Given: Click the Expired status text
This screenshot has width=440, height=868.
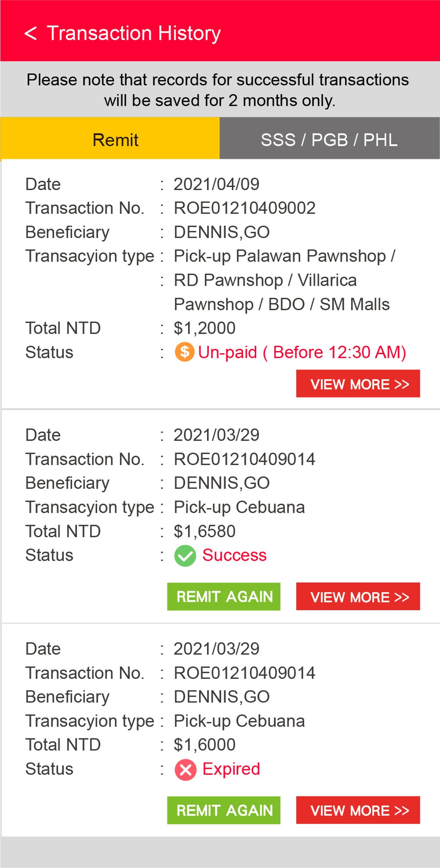Looking at the screenshot, I should coord(231,769).
